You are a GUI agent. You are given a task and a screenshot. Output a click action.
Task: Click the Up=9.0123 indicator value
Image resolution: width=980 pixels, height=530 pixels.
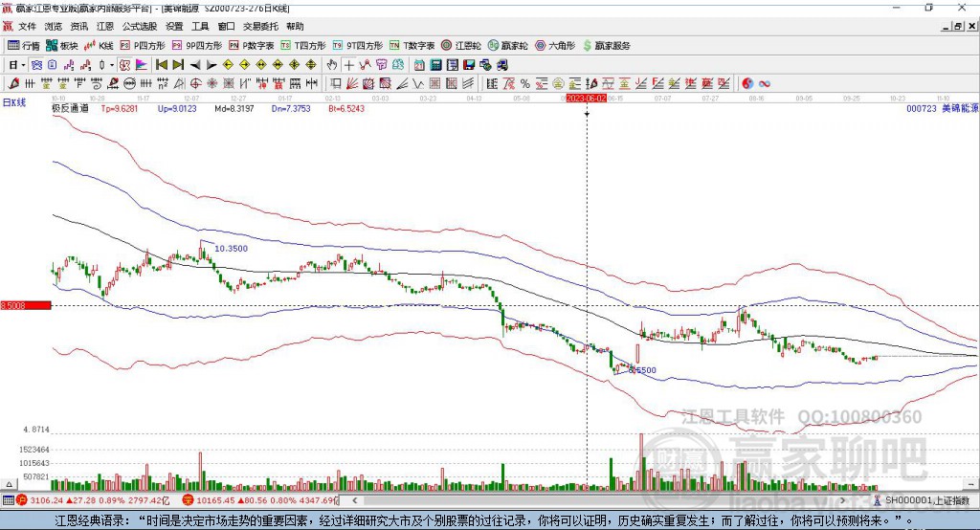(x=177, y=108)
